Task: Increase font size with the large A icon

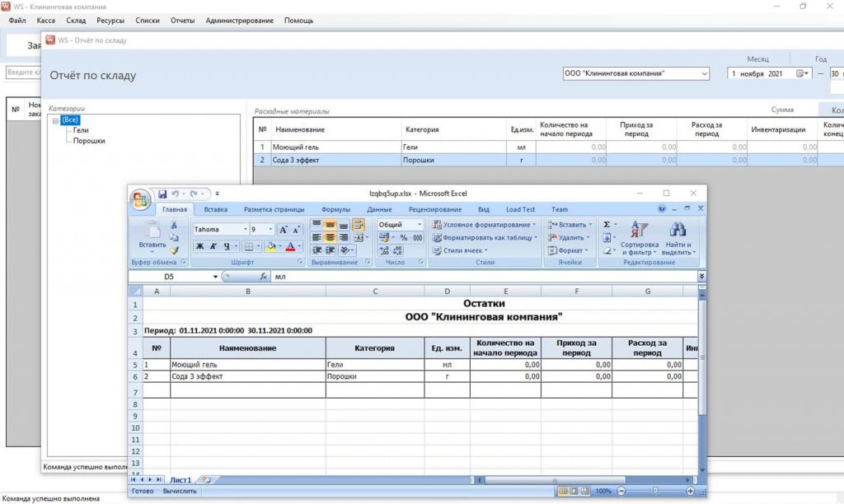Action: (x=284, y=230)
